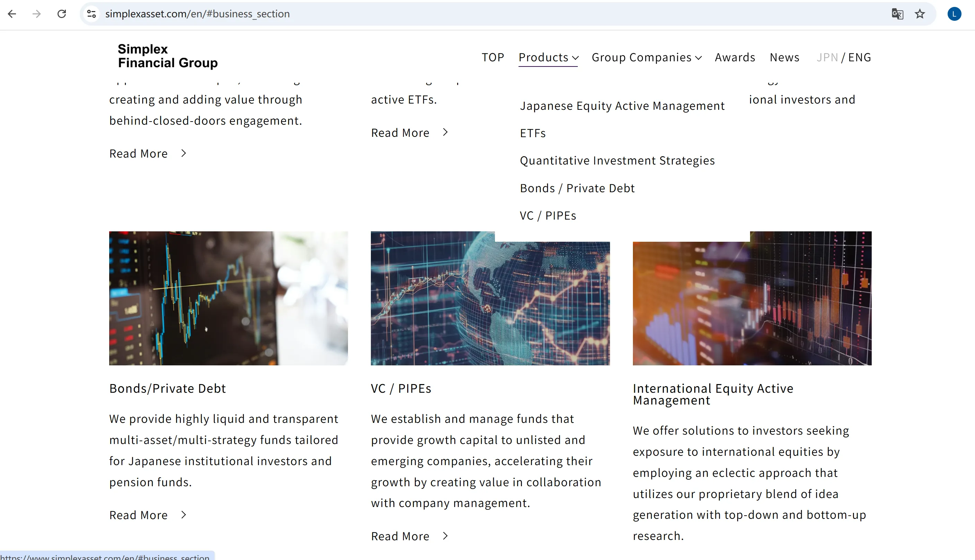The width and height of the screenshot is (975, 560).
Task: Open the Chrome profile avatar
Action: click(x=954, y=14)
